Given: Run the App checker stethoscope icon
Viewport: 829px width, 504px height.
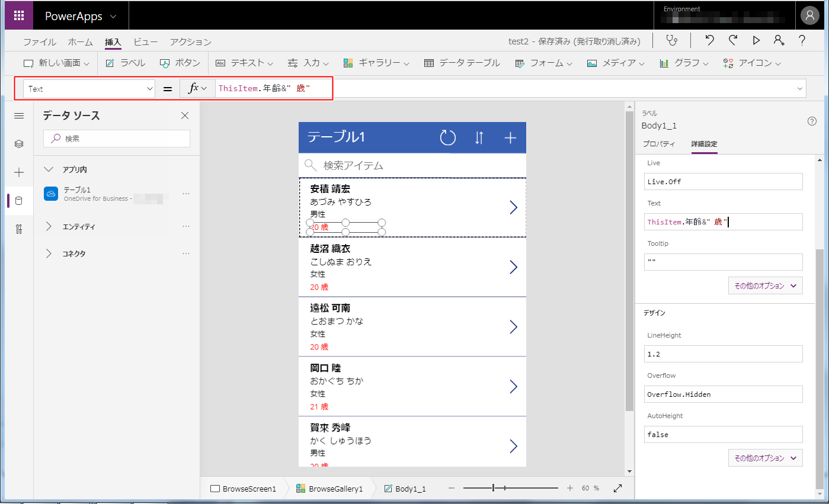Looking at the screenshot, I should (671, 40).
